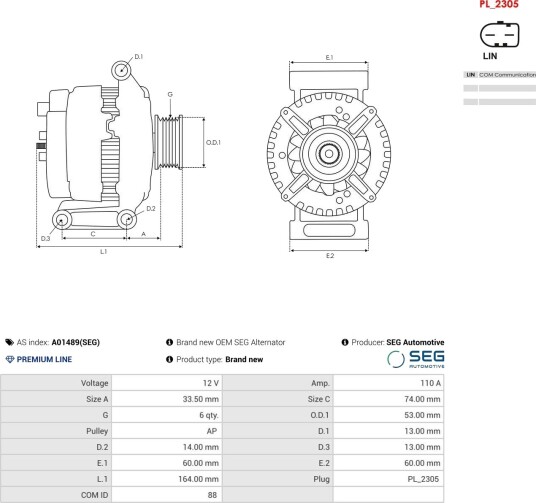536x503 pixels.
Task: Click the SEG Automotive logo
Action: tap(416, 359)
